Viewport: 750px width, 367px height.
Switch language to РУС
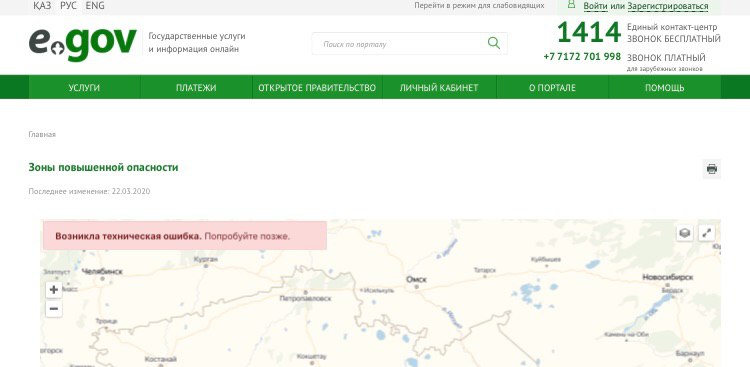pos(68,6)
